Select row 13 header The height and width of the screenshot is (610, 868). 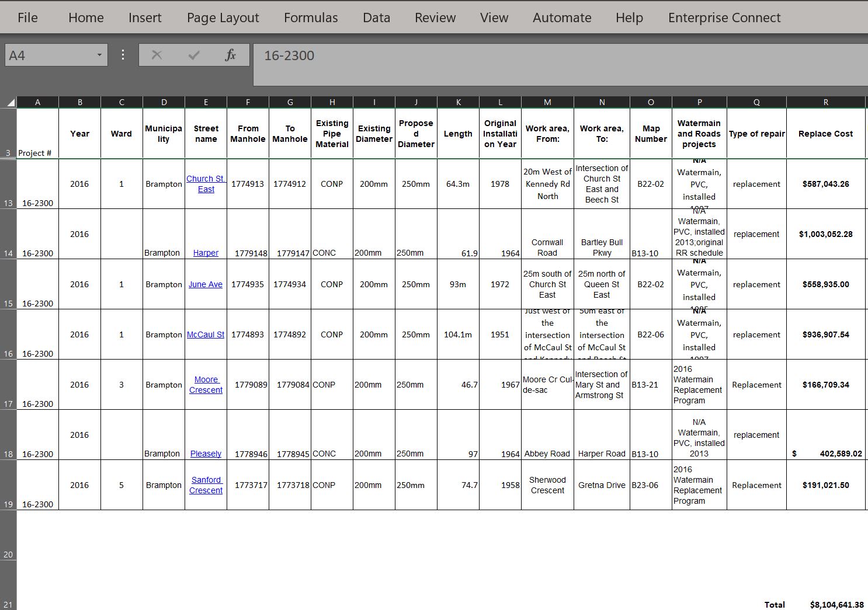click(8, 184)
